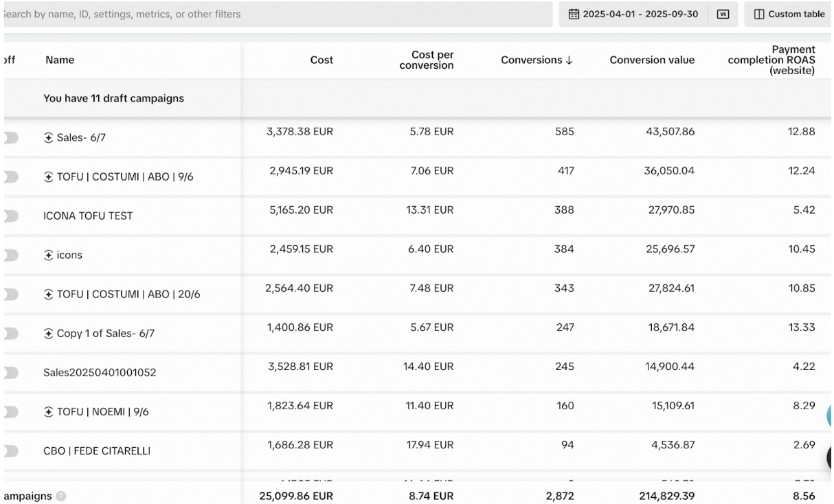Click the calendar icon in date range
Screen dimensions: 834x504
point(574,14)
